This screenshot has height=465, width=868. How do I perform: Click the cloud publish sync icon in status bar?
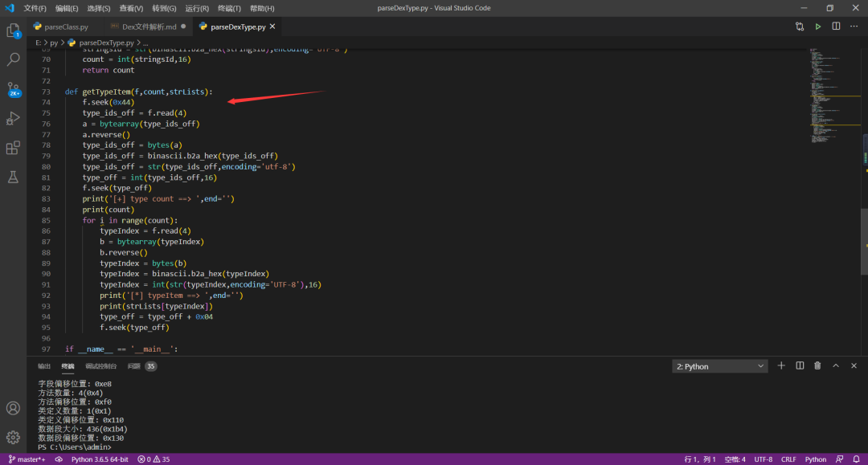59,459
